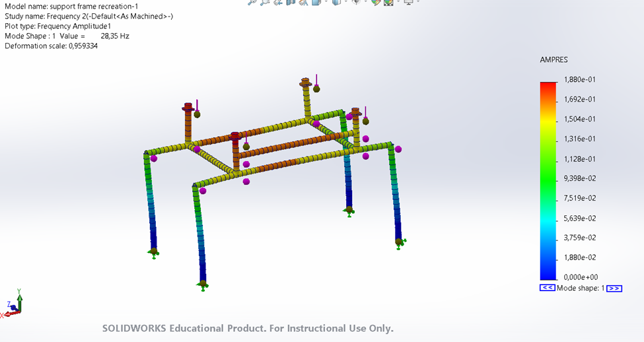This screenshot has height=342, width=644.
Task: Click the green Y axis of the triad
Action: pos(19,300)
